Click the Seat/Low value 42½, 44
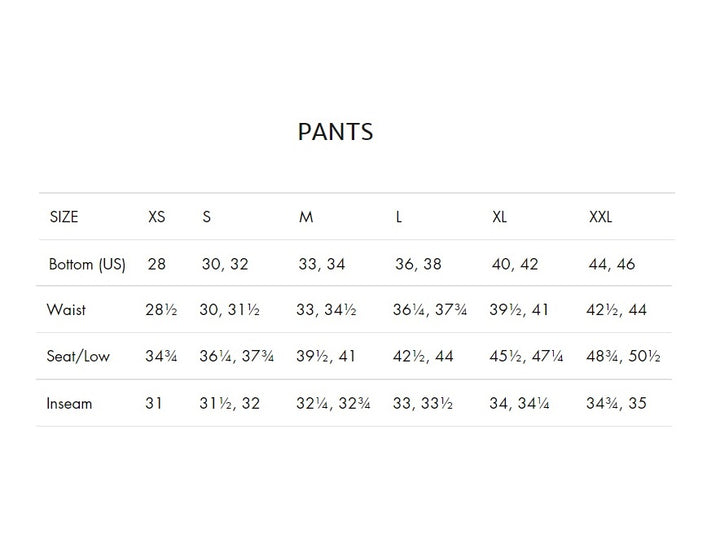The width and height of the screenshot is (720, 543). click(x=423, y=356)
